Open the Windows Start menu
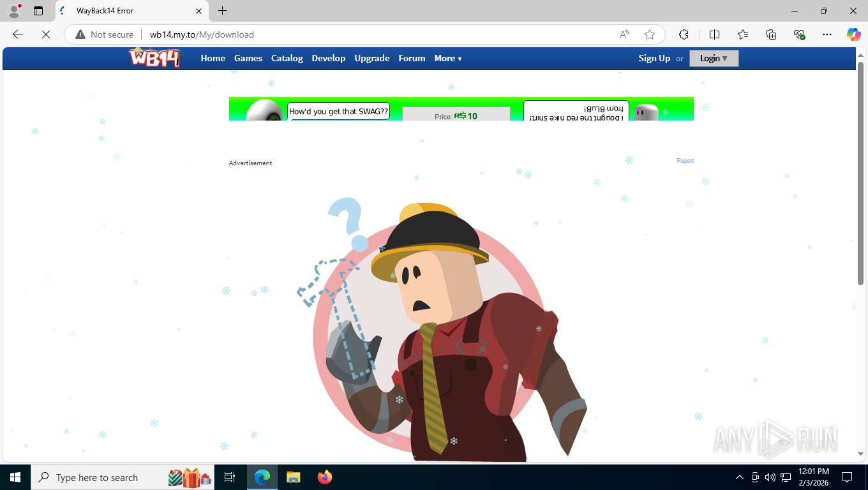This screenshot has width=868, height=490. pos(15,477)
